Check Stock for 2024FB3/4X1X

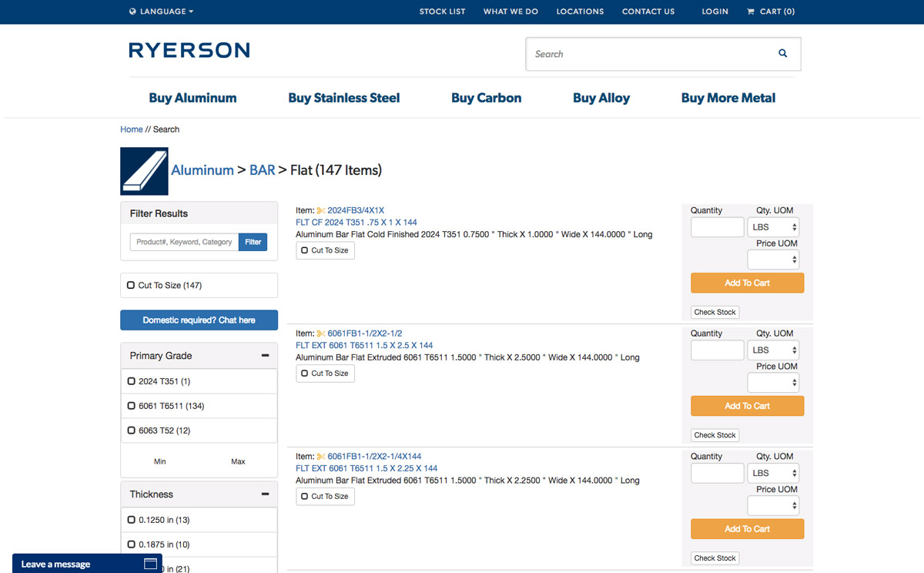click(715, 312)
